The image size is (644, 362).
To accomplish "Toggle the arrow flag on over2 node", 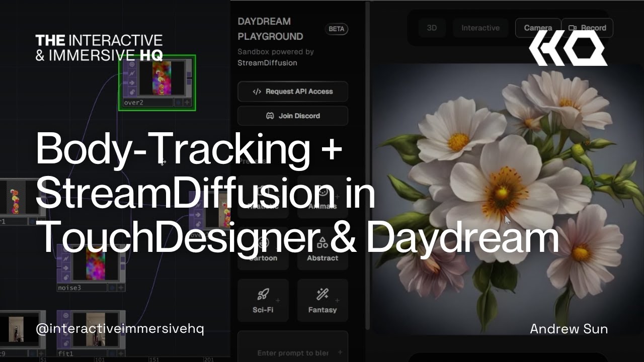I will (x=132, y=83).
